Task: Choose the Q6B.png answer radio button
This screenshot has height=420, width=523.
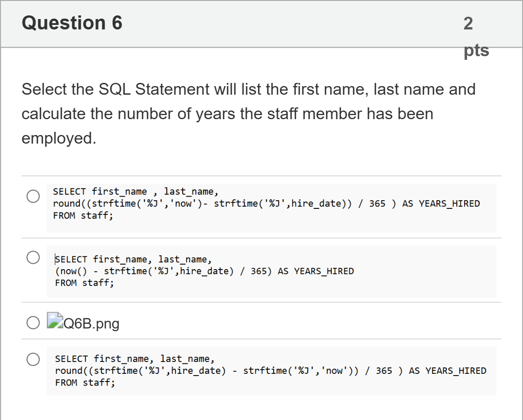Action: [33, 322]
